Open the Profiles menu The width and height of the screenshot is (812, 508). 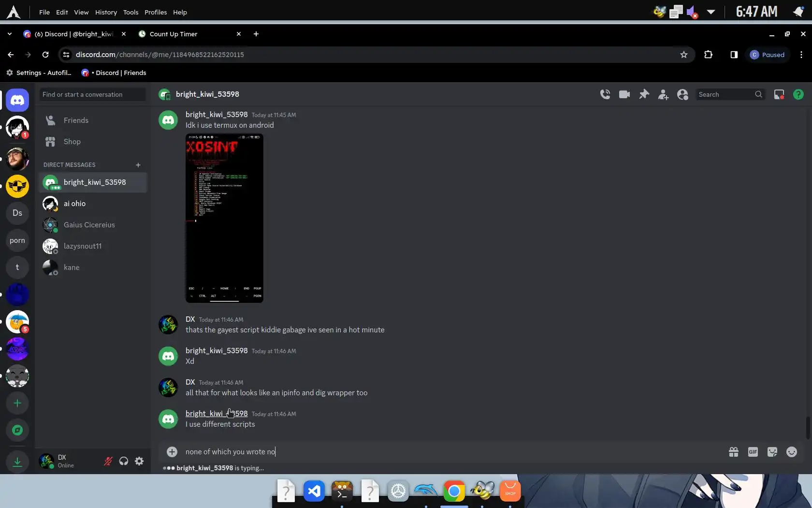(156, 12)
